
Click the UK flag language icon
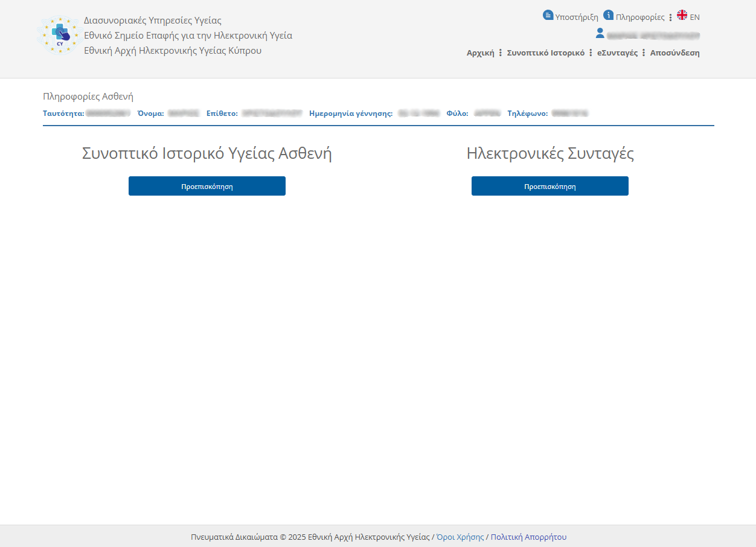click(682, 15)
